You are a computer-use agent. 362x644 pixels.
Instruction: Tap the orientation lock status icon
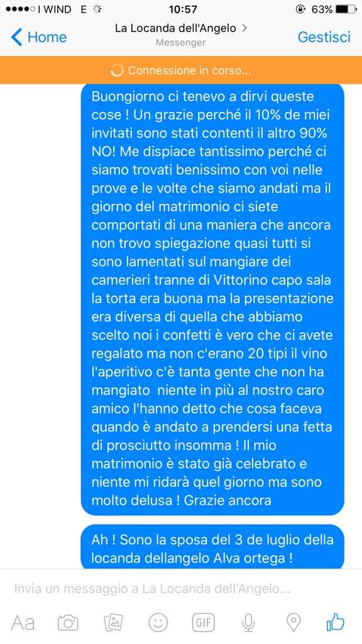click(300, 9)
